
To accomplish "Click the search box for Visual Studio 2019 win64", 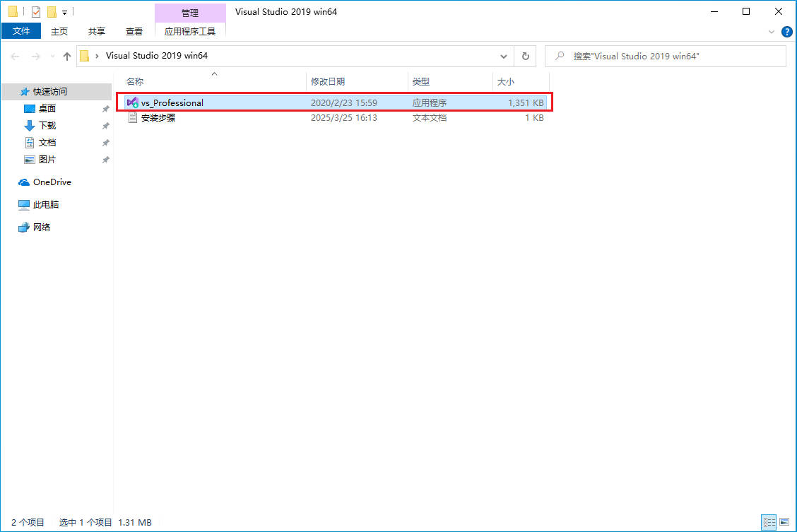I will pyautogui.click(x=666, y=57).
